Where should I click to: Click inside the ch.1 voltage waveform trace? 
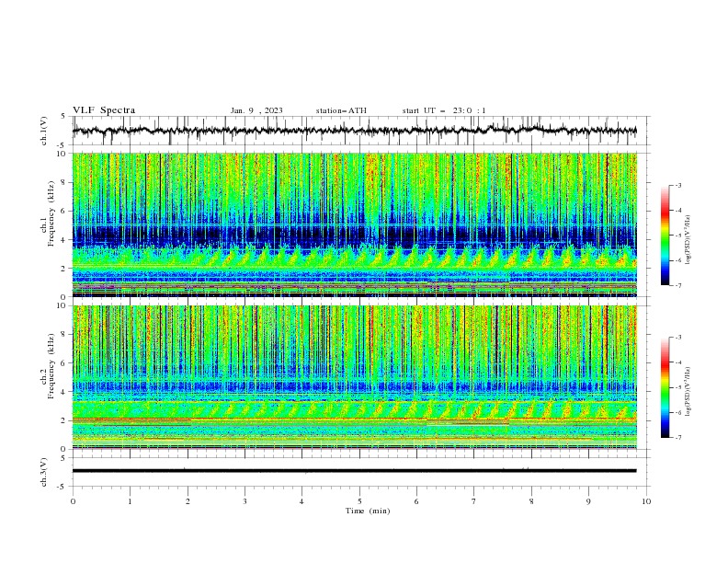(354, 131)
